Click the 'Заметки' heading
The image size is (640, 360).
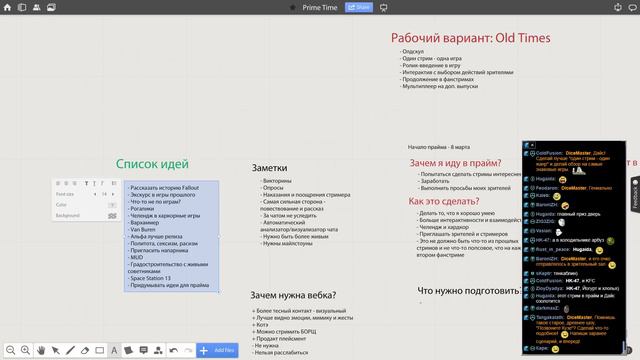click(269, 168)
